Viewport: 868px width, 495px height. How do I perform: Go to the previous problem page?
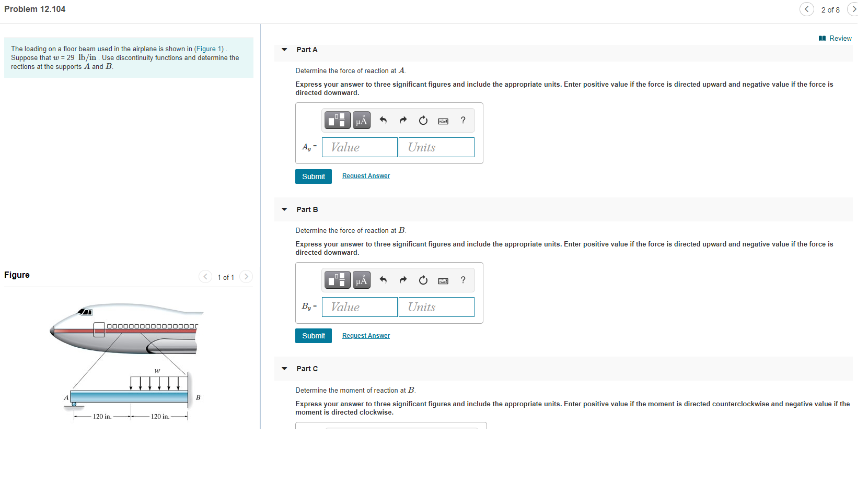(806, 9)
